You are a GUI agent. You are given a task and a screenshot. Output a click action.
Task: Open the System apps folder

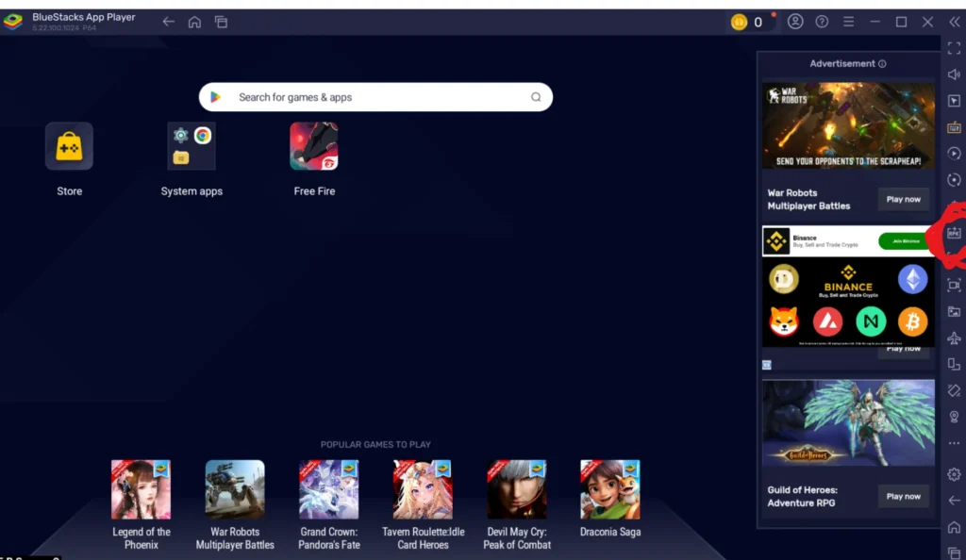coord(192,147)
